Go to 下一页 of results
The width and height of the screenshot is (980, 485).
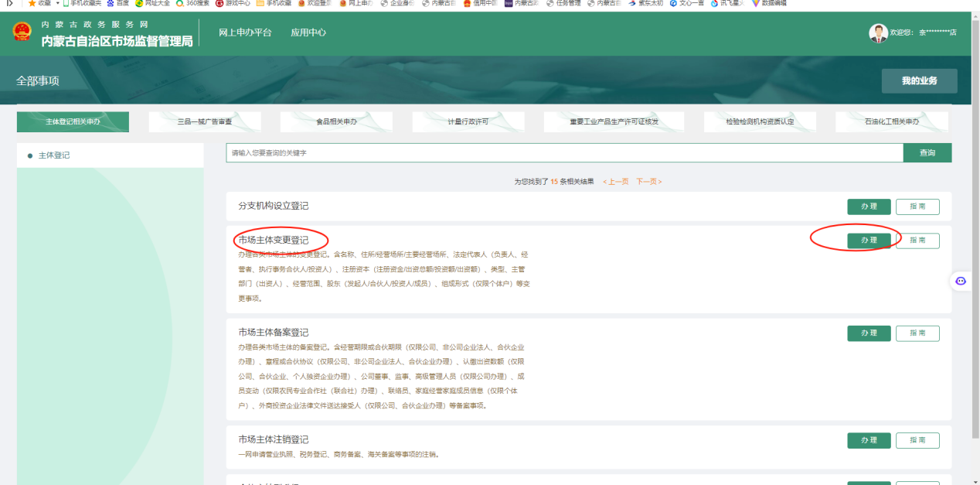pyautogui.click(x=648, y=182)
